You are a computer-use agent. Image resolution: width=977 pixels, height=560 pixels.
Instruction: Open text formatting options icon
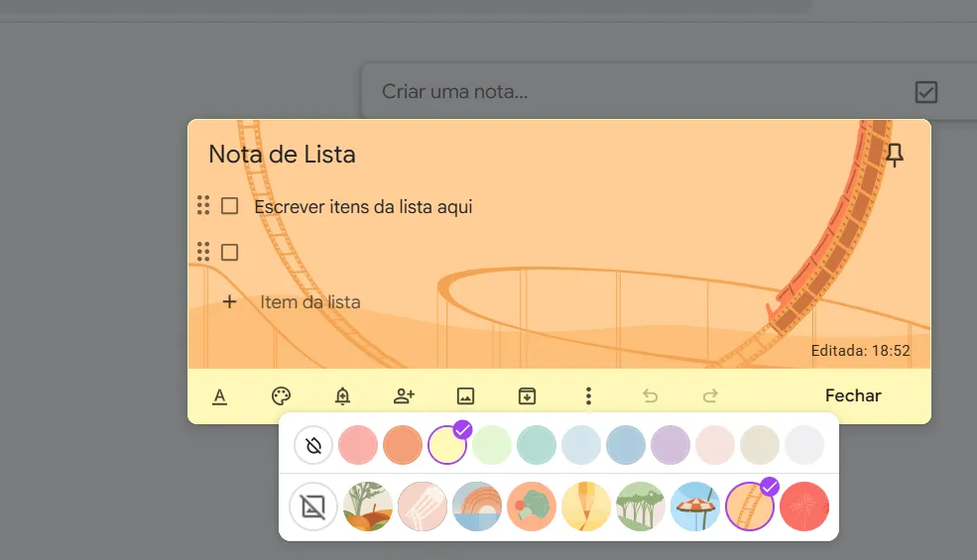220,396
